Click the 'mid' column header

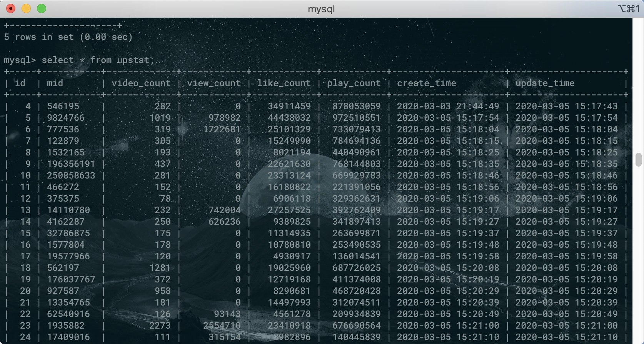[55, 83]
